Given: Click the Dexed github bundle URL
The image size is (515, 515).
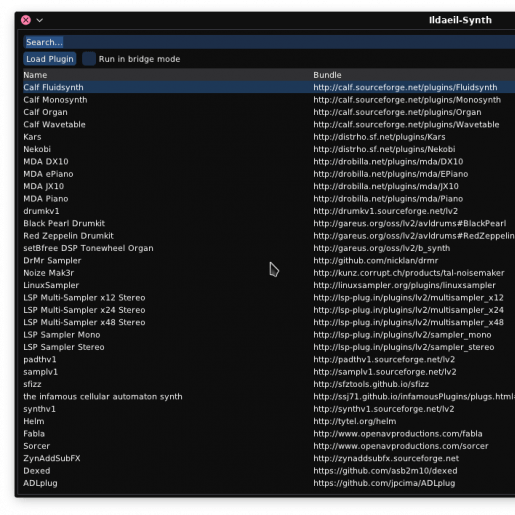Looking at the screenshot, I should tap(385, 471).
